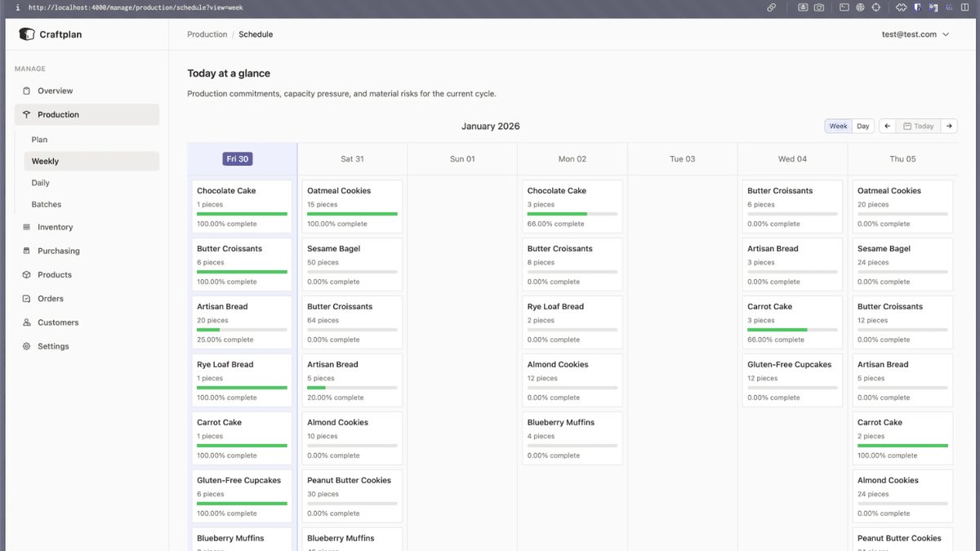Image resolution: width=980 pixels, height=551 pixels.
Task: Keep Week view selected in the toggle
Action: click(838, 126)
